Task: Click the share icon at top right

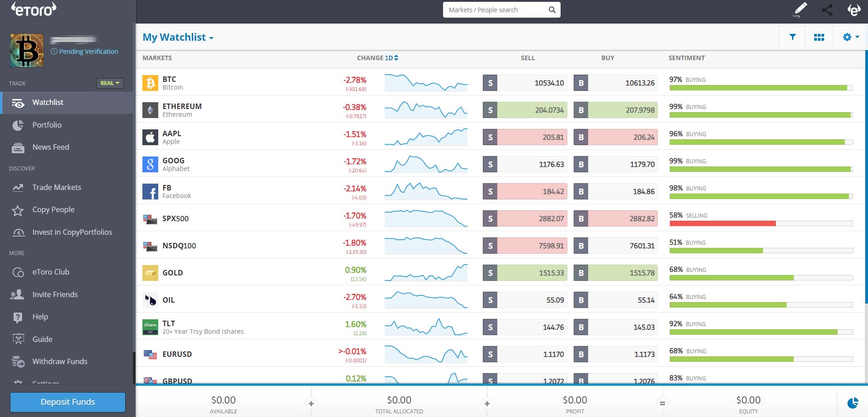Action: [827, 9]
